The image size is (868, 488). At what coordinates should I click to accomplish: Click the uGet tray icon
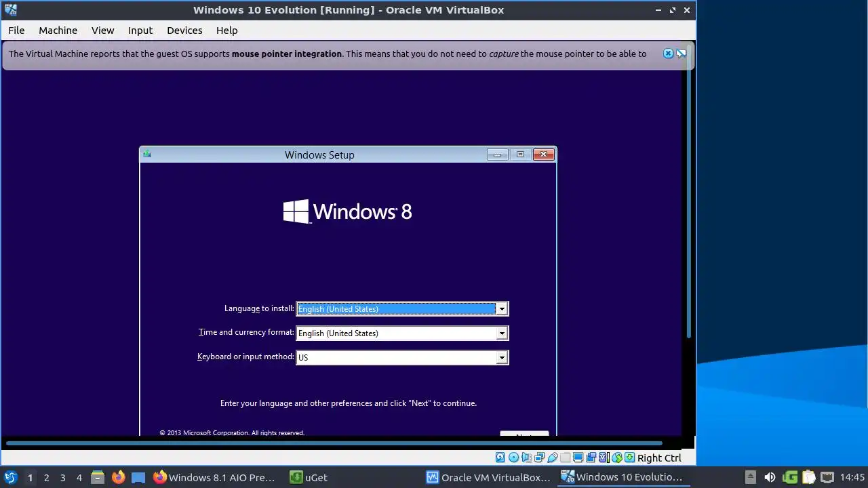tap(789, 477)
